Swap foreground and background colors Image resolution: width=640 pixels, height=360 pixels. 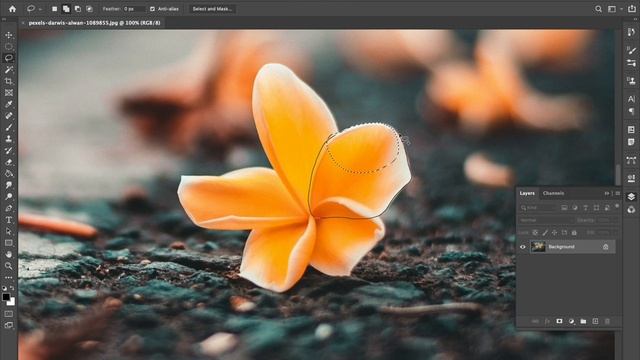tap(12, 288)
